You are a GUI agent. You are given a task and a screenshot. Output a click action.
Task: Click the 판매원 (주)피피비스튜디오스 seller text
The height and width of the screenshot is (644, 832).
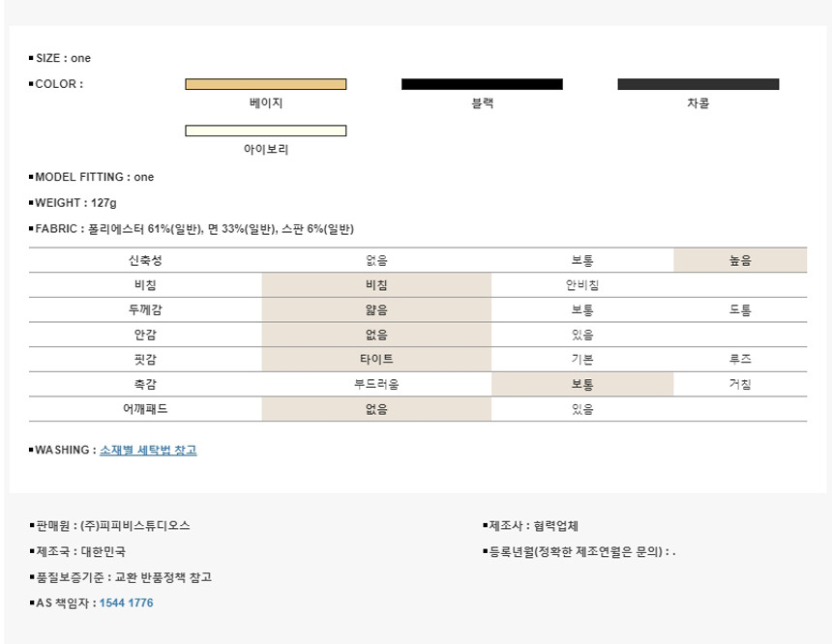coord(111,525)
